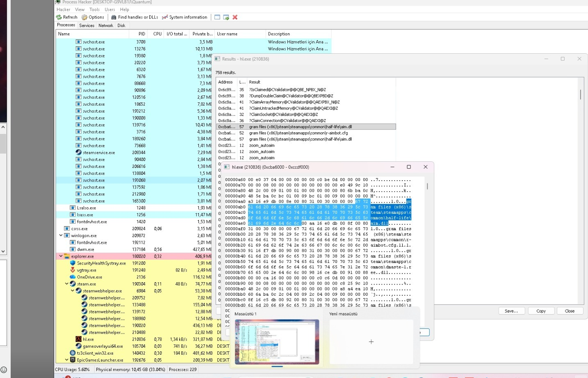This screenshot has height=378, width=588.
Task: Open the Hacker menu
Action: click(64, 9)
